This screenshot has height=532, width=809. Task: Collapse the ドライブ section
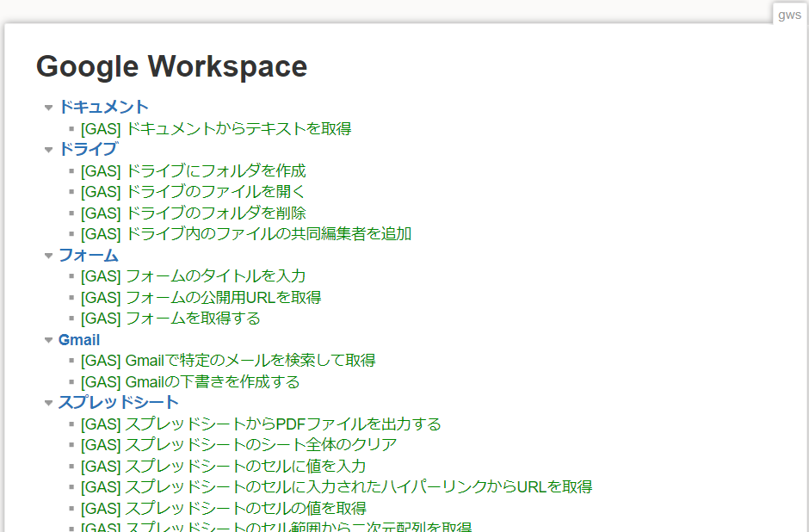pyautogui.click(x=48, y=149)
